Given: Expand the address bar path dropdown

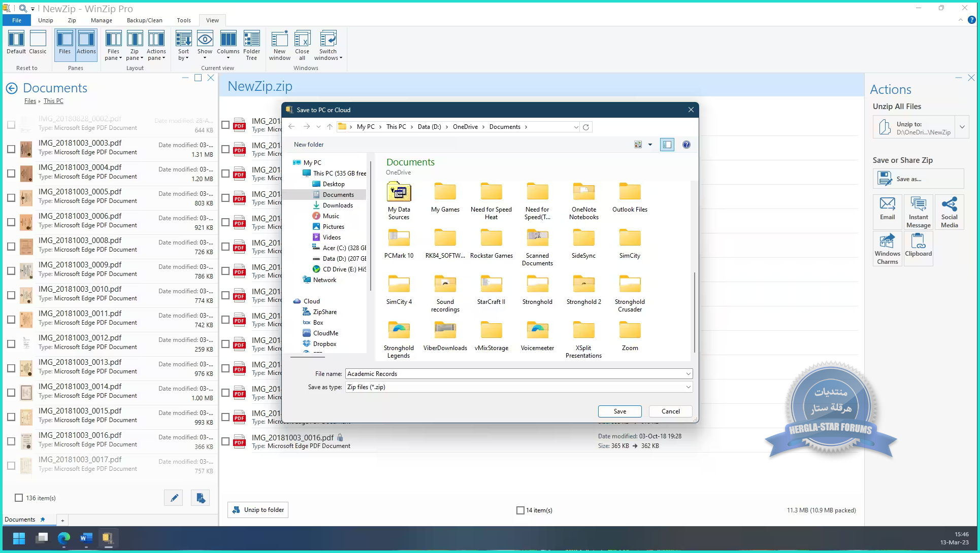Looking at the screenshot, I should click(x=576, y=127).
